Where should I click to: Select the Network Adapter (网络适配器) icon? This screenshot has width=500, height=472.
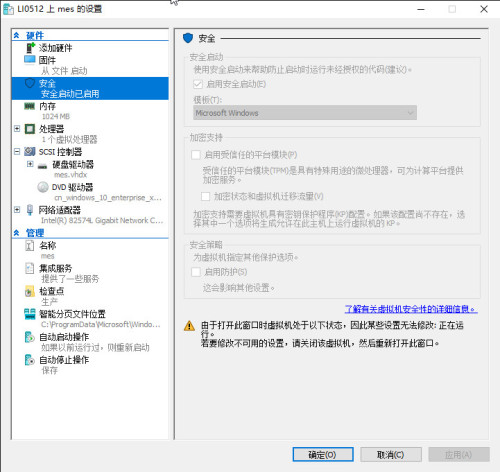click(x=30, y=210)
